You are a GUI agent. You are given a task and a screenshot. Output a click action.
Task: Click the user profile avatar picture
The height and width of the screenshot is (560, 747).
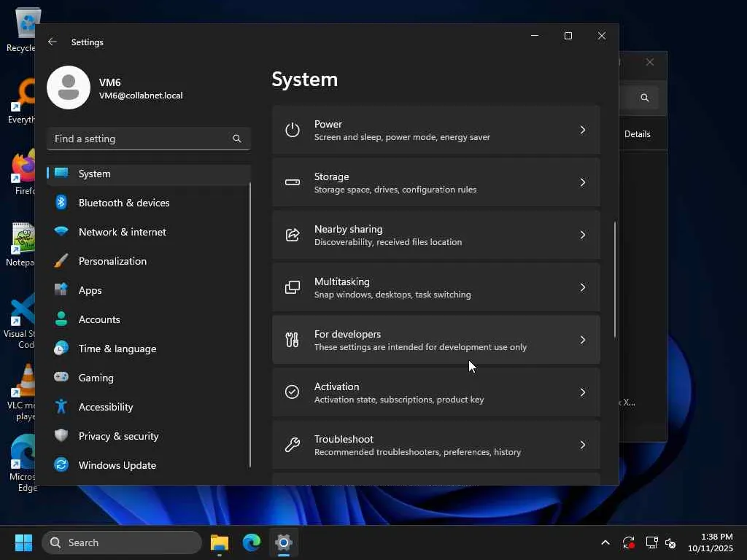(x=69, y=87)
